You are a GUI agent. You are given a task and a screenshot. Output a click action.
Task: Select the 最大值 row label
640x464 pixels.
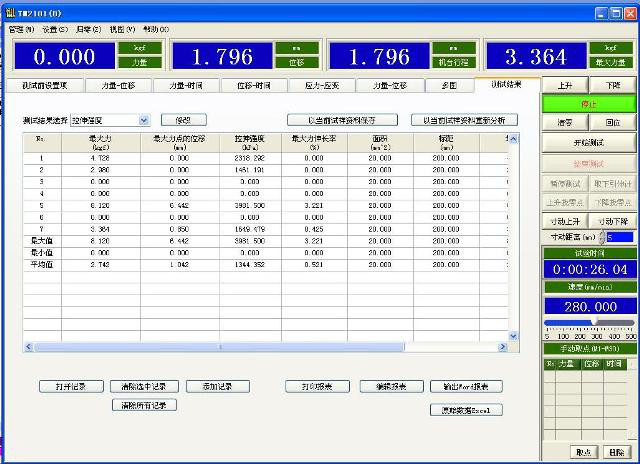click(42, 241)
